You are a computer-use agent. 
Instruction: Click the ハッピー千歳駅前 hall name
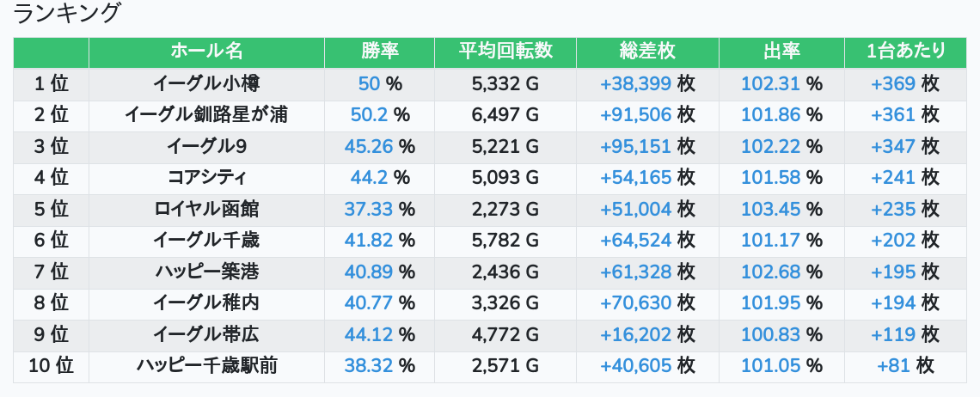click(x=206, y=366)
